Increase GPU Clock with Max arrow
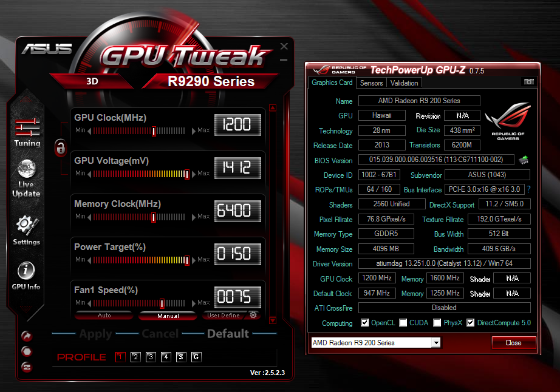 pyautogui.click(x=194, y=131)
